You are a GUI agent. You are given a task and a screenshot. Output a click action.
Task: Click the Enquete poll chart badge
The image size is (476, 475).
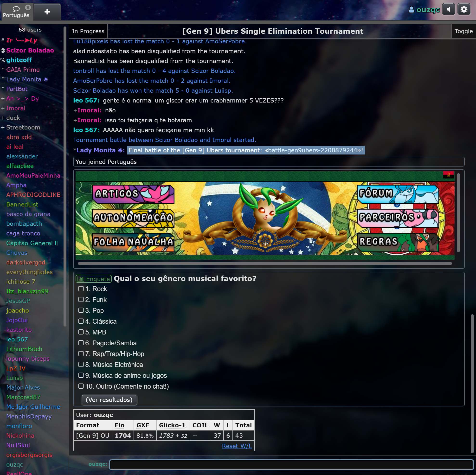click(93, 279)
